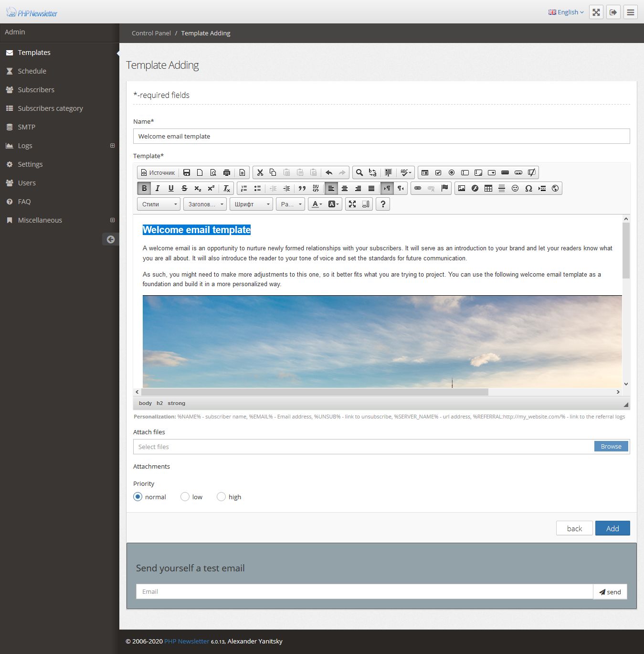Click the Select All icon
The image size is (644, 654).
(388, 172)
